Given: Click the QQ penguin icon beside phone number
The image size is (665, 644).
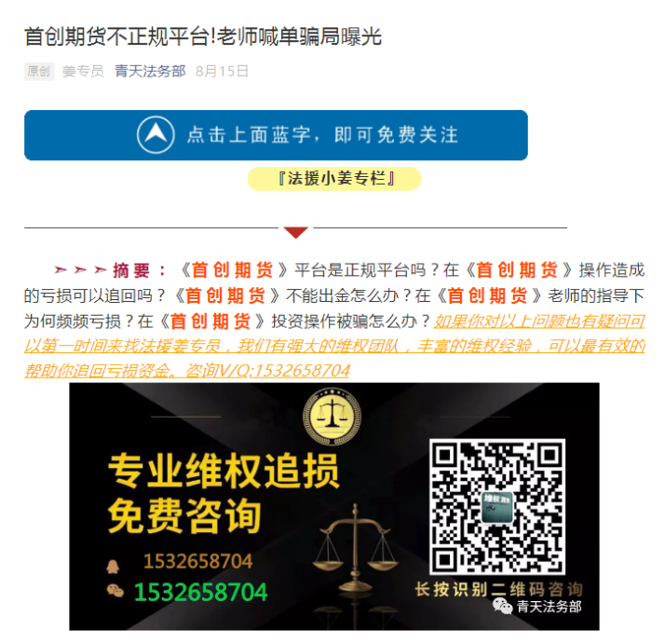Looking at the screenshot, I should pyautogui.click(x=113, y=566).
